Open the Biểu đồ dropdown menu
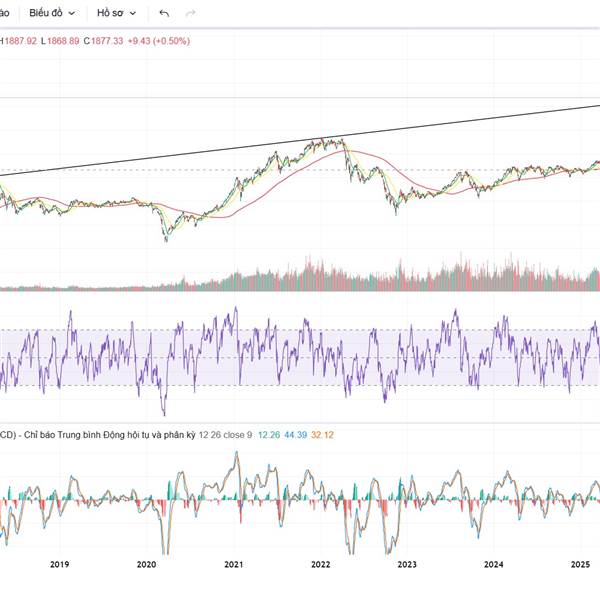The width and height of the screenshot is (600, 600). pyautogui.click(x=52, y=13)
